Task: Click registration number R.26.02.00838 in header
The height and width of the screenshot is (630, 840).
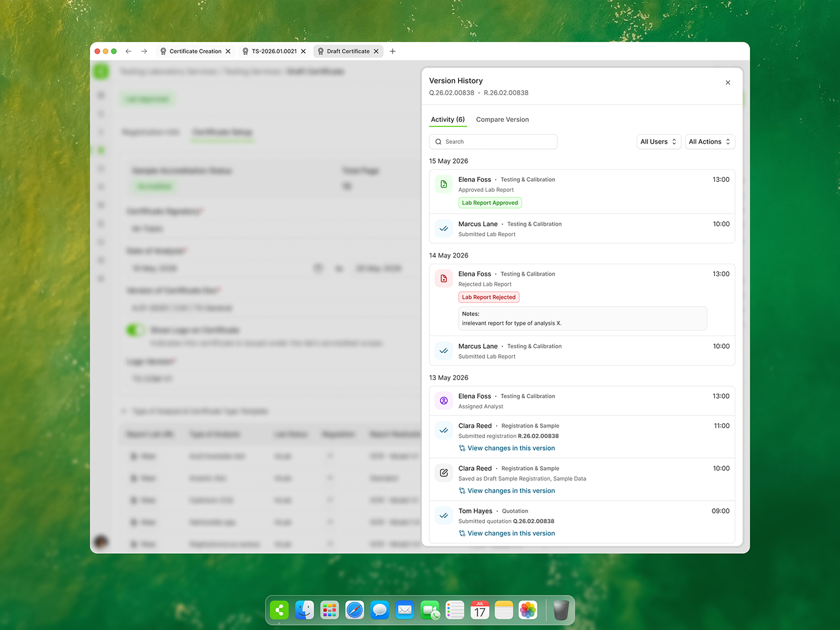Action: coord(506,93)
